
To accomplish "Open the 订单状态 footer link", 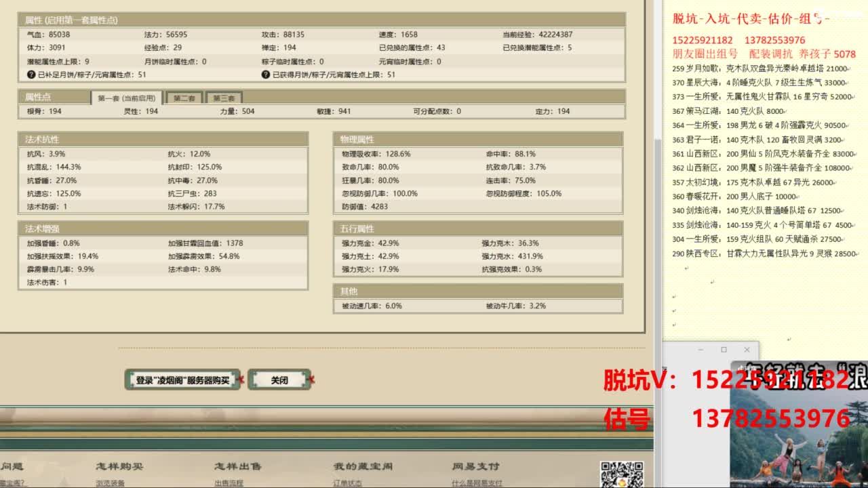I will pyautogui.click(x=348, y=483).
